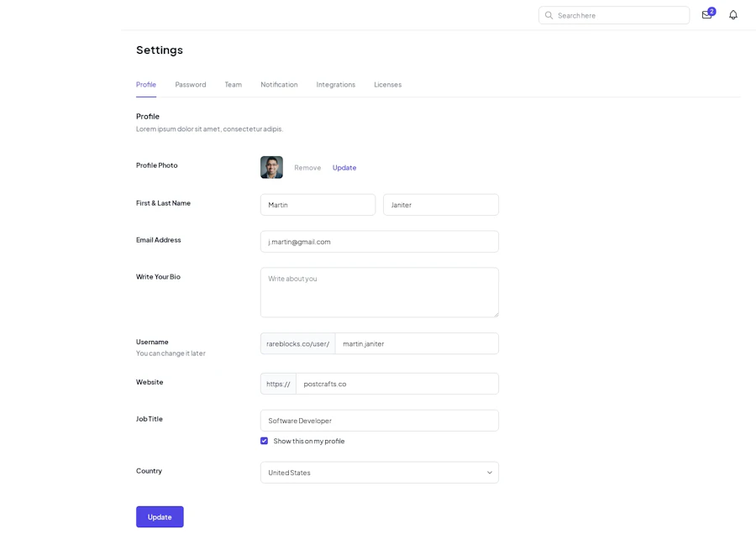Click the https:// prefix label
Screen dimensions: 756x539
point(278,384)
